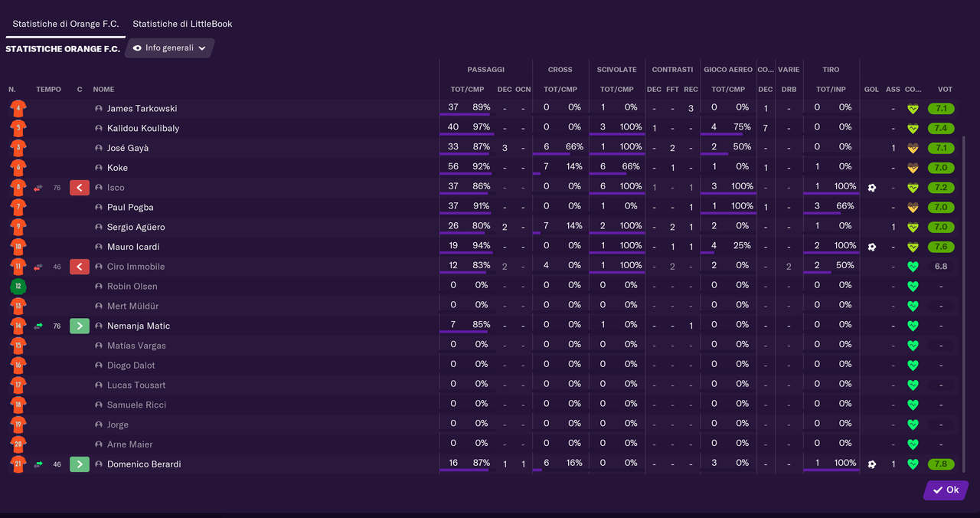Click Isco's substituted-off red arrow icon
Viewport: 980px width, 518px height.
pyautogui.click(x=80, y=188)
